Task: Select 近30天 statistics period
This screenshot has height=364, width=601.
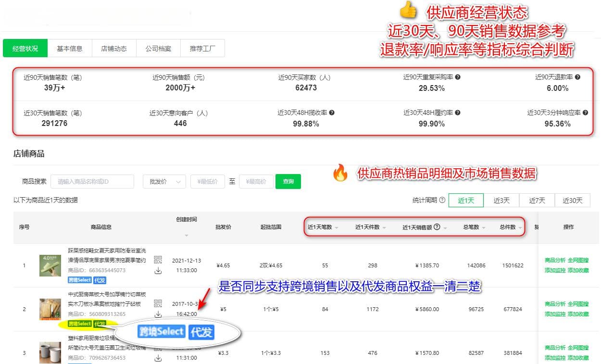Action: click(573, 201)
